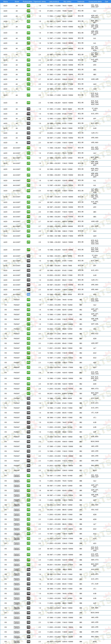Click "4.0" displacement in the Passat 3B3 row
This screenshot has height=644, width=111.
click(40, 394)
